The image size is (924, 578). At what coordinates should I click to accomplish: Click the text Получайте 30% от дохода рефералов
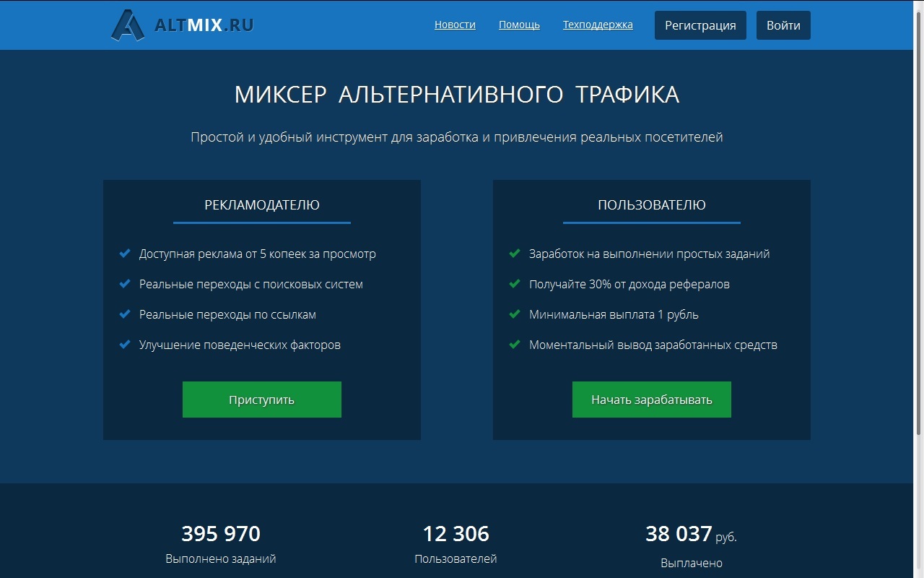pos(629,285)
